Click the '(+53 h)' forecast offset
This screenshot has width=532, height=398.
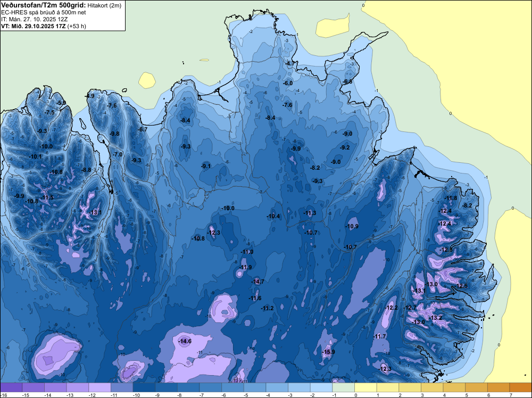[77, 26]
